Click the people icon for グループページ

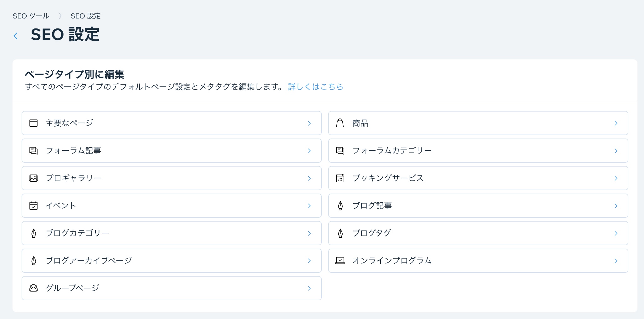click(33, 288)
